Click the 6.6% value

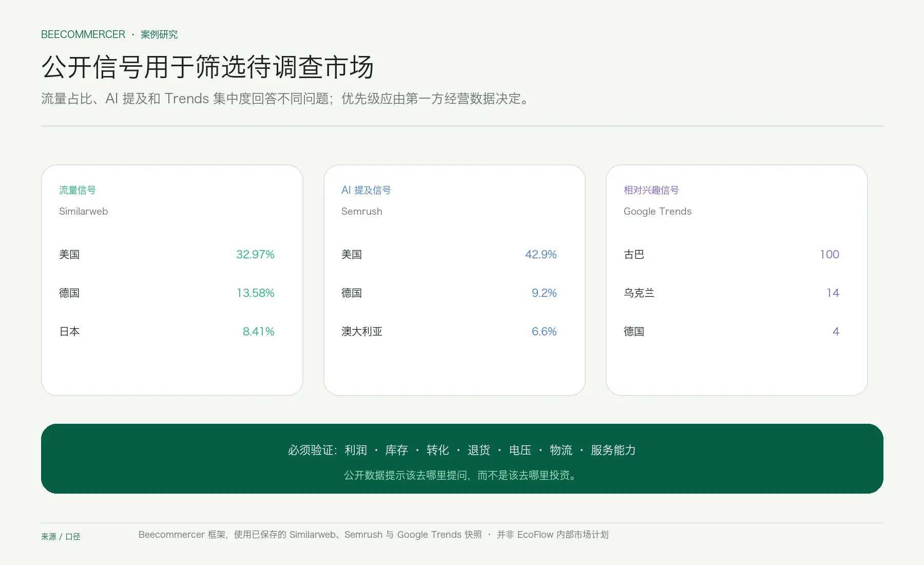coord(544,331)
